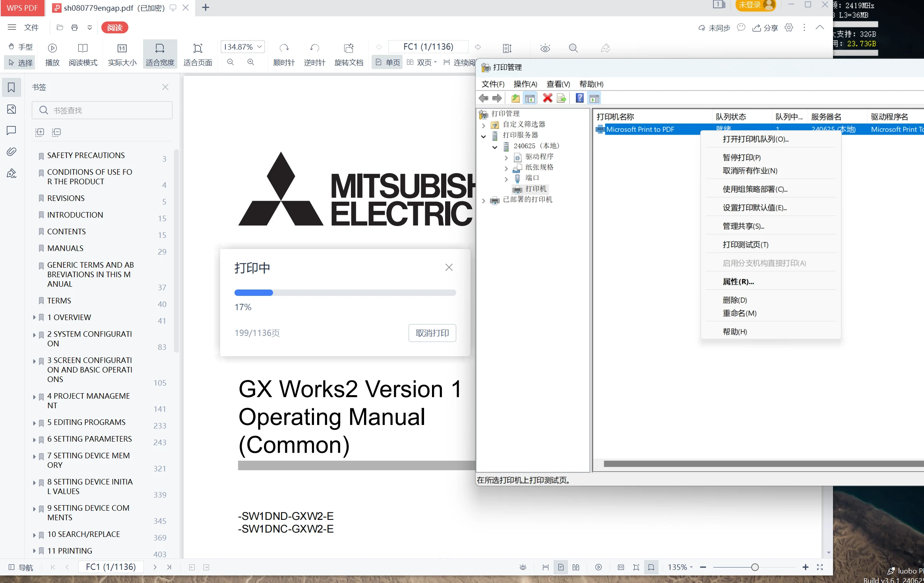Open the 操作(A) menu in Print Management
This screenshot has width=924, height=583.
(x=525, y=84)
